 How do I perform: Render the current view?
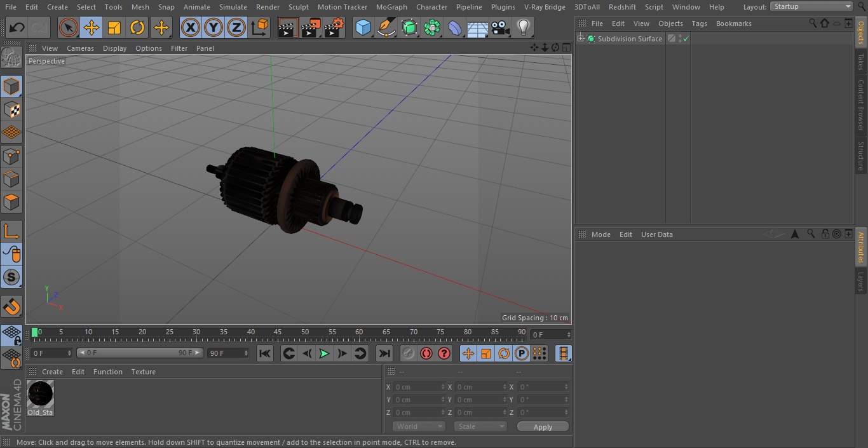(288, 27)
